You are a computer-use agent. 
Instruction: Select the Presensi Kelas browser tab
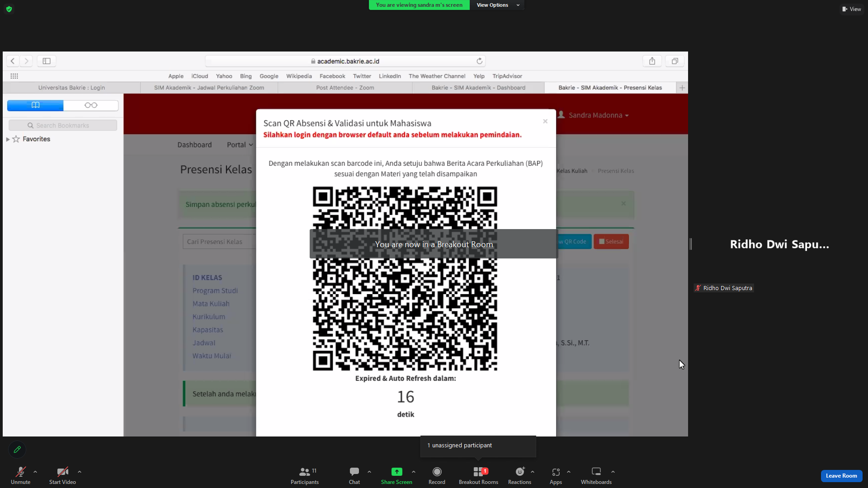pos(610,88)
